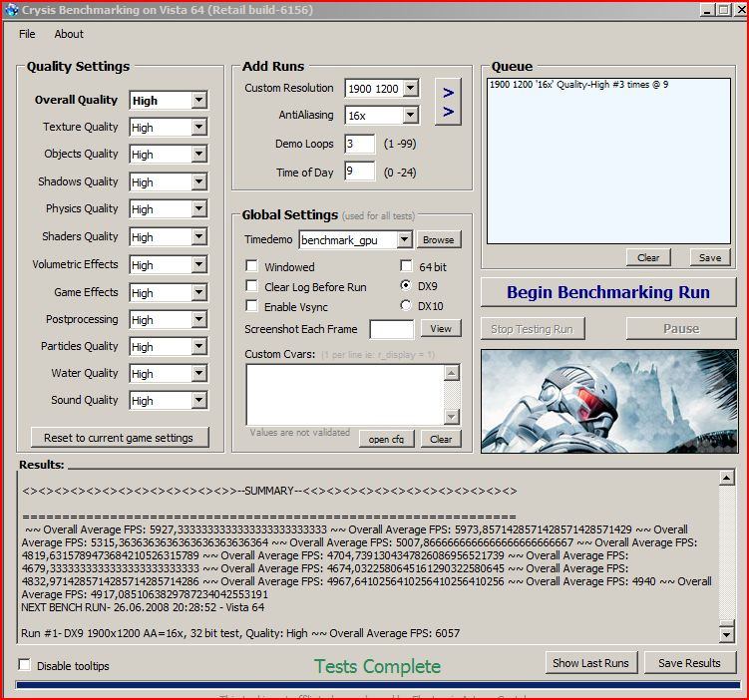
Task: Open the Custom Resolution dropdown
Action: tap(410, 89)
